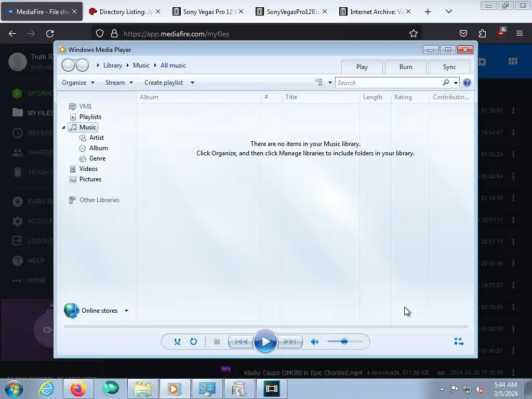532x399 pixels.
Task: Select Music in the navigation tree
Action: click(x=83, y=127)
